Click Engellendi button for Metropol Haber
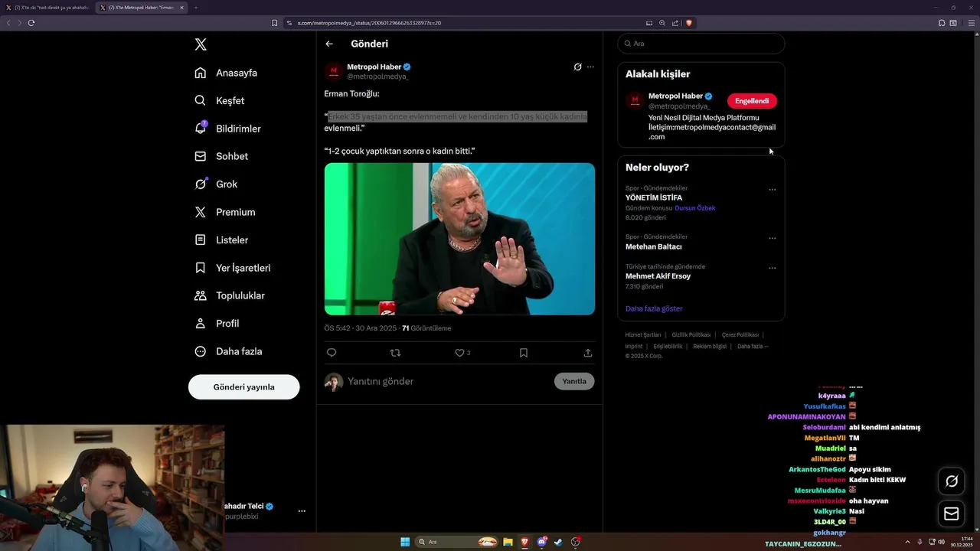Image resolution: width=980 pixels, height=551 pixels. [x=752, y=101]
